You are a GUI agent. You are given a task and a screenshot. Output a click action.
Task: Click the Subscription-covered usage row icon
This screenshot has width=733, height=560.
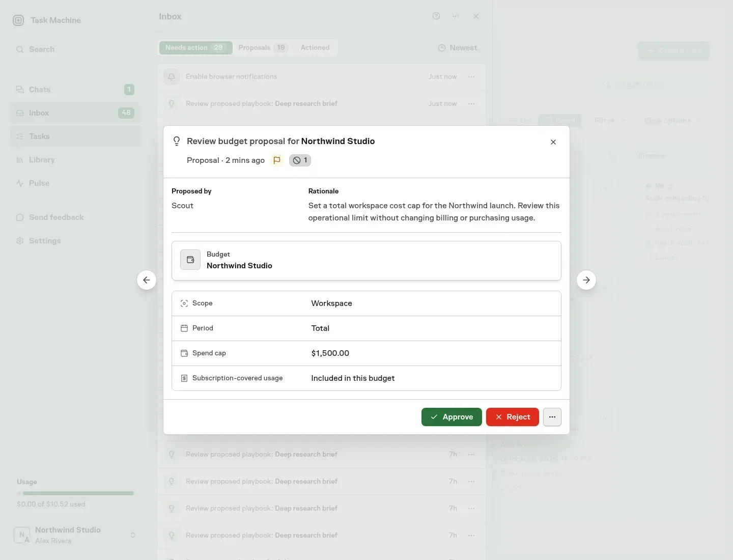(184, 378)
